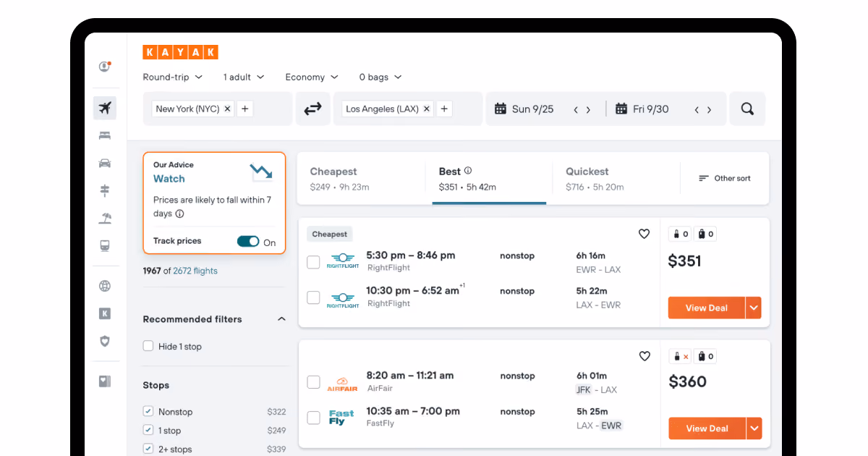
Task: Open Other sort options
Action: tap(725, 178)
